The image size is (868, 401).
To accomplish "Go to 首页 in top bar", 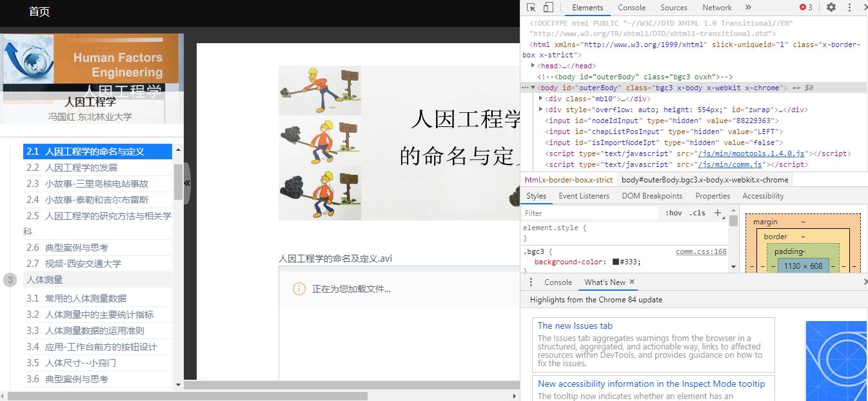I will pyautogui.click(x=39, y=12).
